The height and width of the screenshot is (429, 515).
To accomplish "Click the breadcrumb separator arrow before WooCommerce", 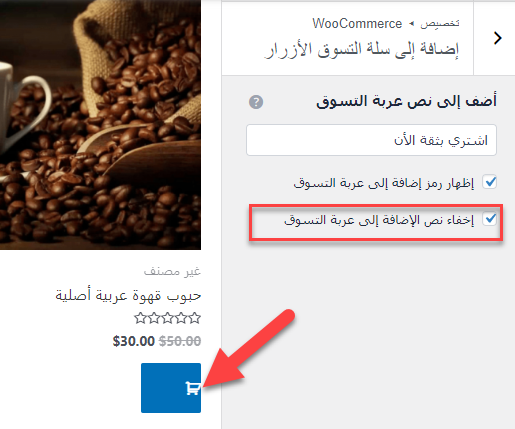I will click(x=411, y=24).
